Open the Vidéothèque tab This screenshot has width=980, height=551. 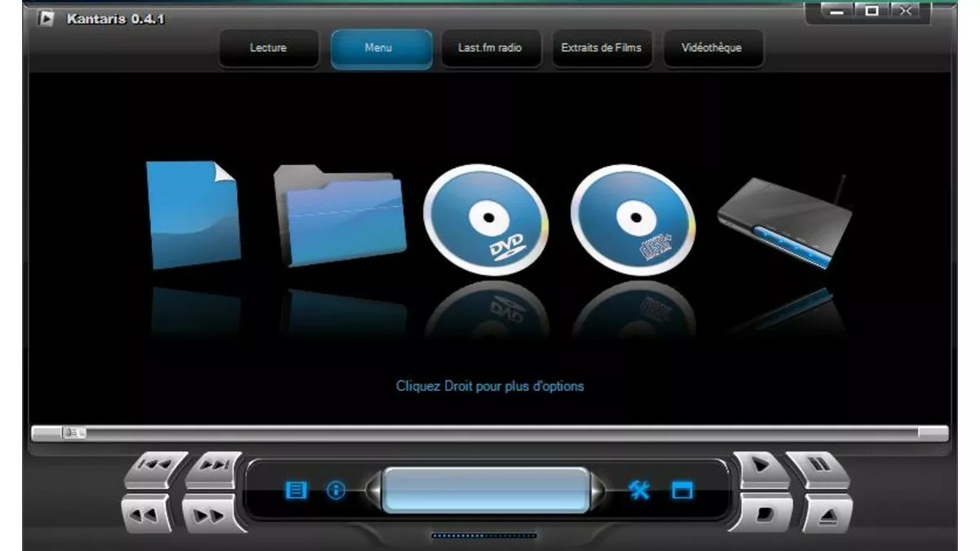(x=711, y=48)
